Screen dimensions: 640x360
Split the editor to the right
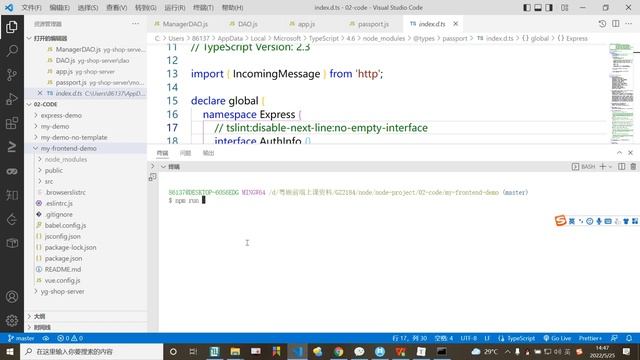[x=616, y=24]
